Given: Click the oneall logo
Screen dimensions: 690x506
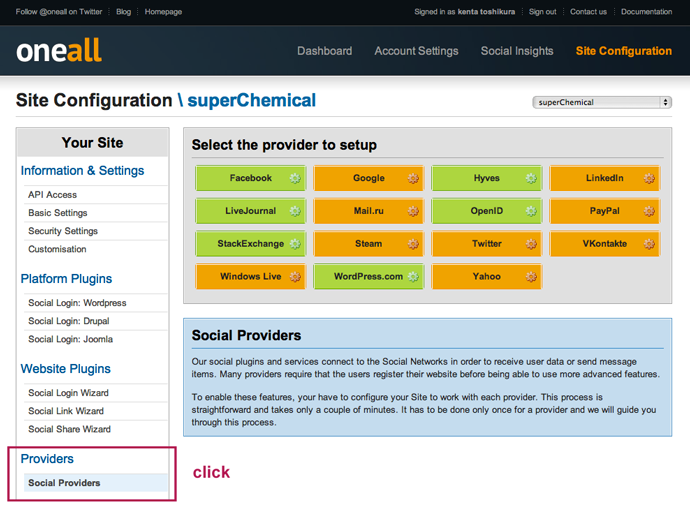Looking at the screenshot, I should pyautogui.click(x=59, y=50).
